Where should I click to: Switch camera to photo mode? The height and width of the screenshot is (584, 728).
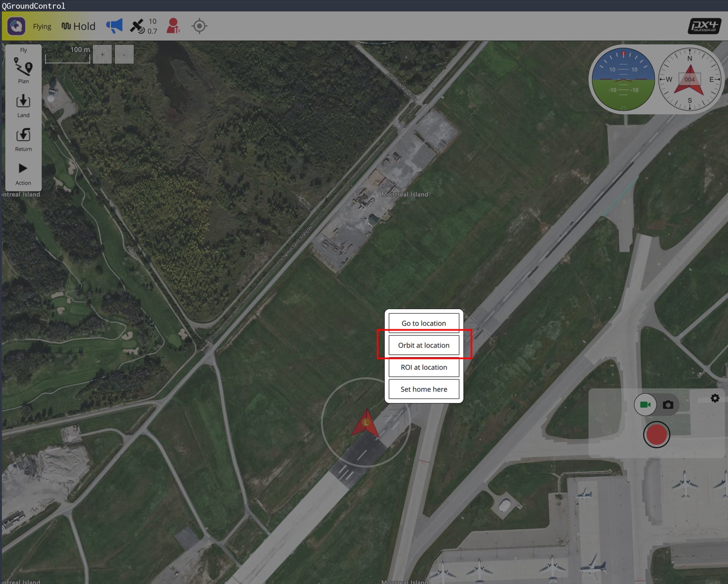(668, 405)
